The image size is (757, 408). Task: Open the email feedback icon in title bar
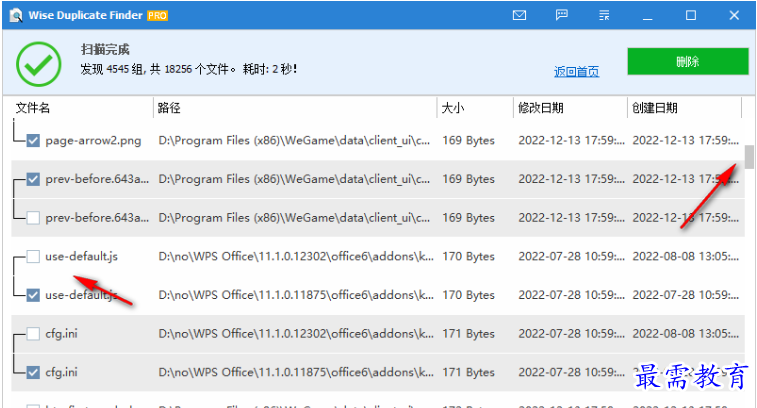tap(519, 15)
